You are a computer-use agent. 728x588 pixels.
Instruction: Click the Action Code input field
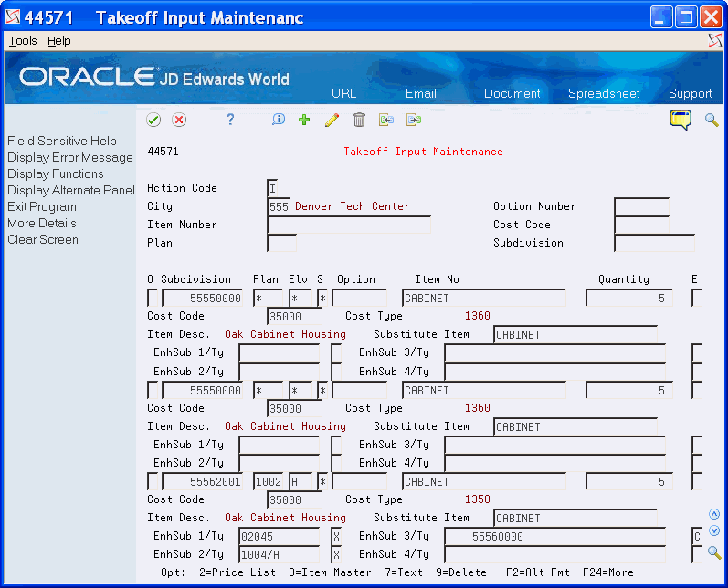coord(272,188)
